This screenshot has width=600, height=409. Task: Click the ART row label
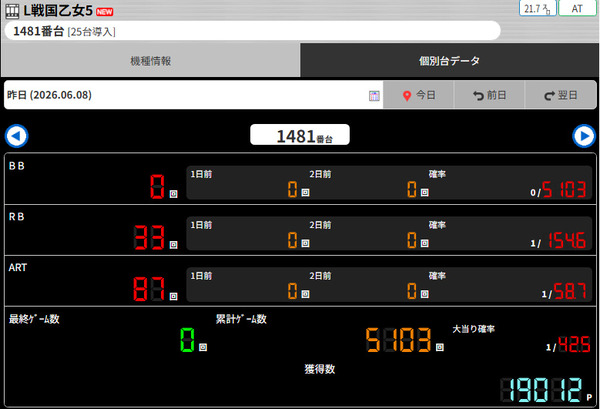point(18,267)
